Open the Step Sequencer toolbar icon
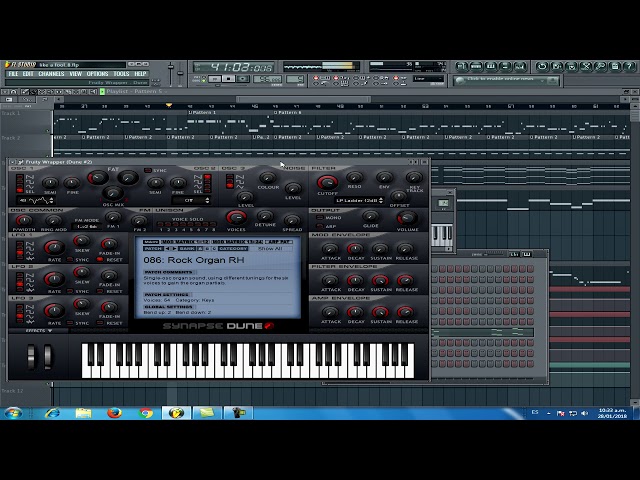 point(476,66)
